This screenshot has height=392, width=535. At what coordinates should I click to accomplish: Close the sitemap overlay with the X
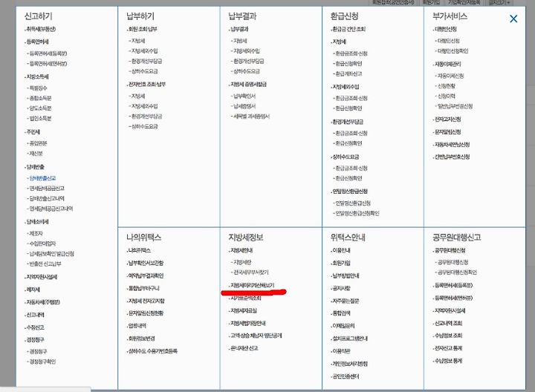tap(513, 19)
